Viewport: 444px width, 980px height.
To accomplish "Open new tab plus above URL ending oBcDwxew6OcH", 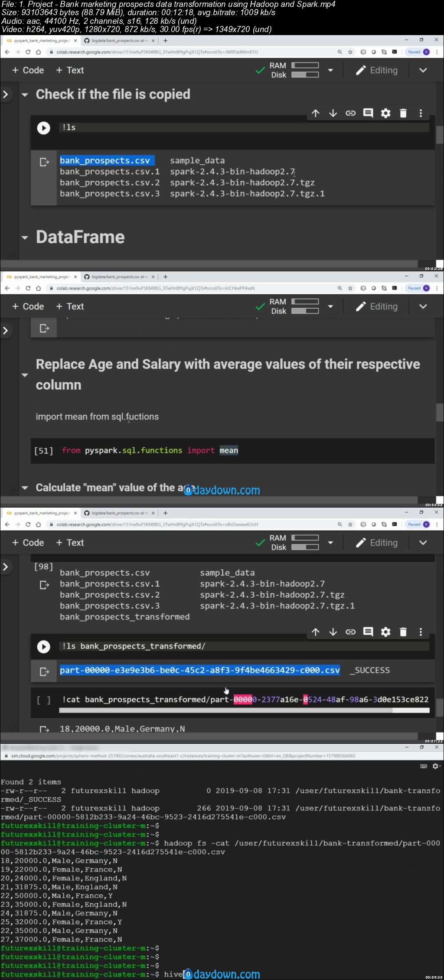I will coord(165,513).
